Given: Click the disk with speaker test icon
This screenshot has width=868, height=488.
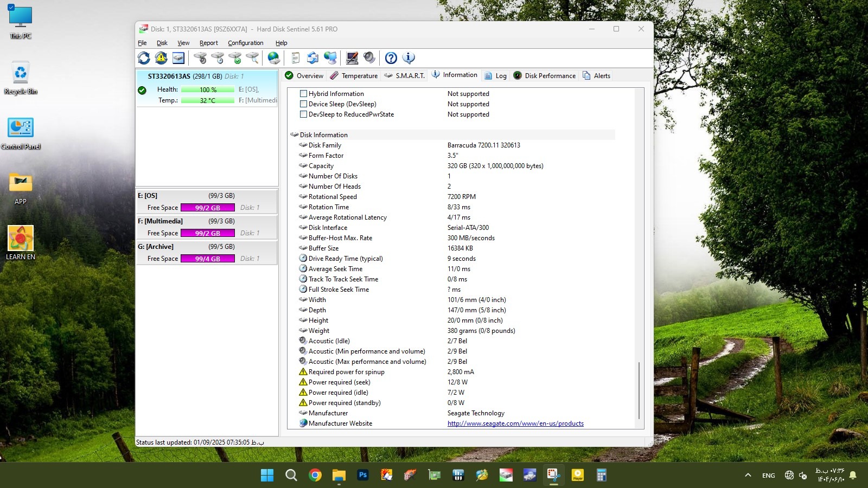Looking at the screenshot, I should point(200,58).
